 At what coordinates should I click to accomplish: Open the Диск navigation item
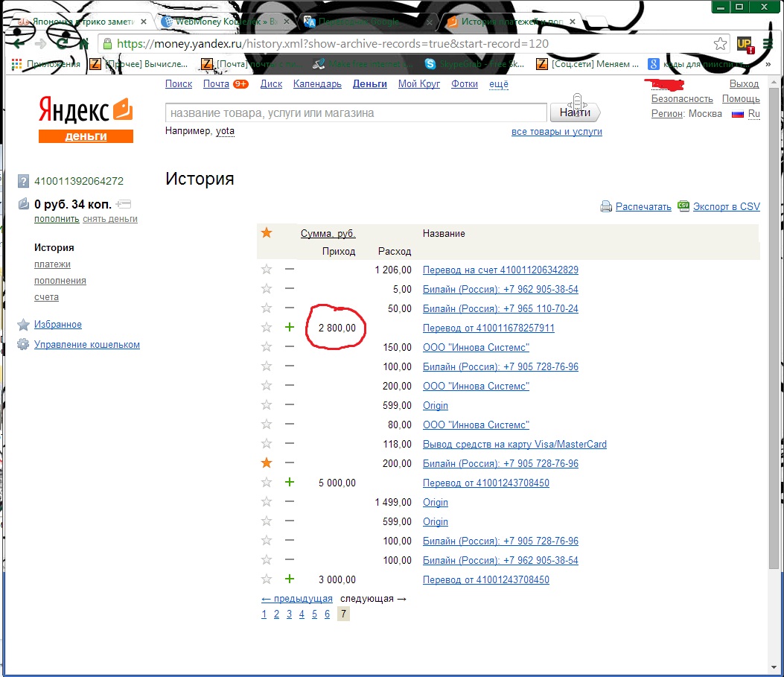point(271,84)
